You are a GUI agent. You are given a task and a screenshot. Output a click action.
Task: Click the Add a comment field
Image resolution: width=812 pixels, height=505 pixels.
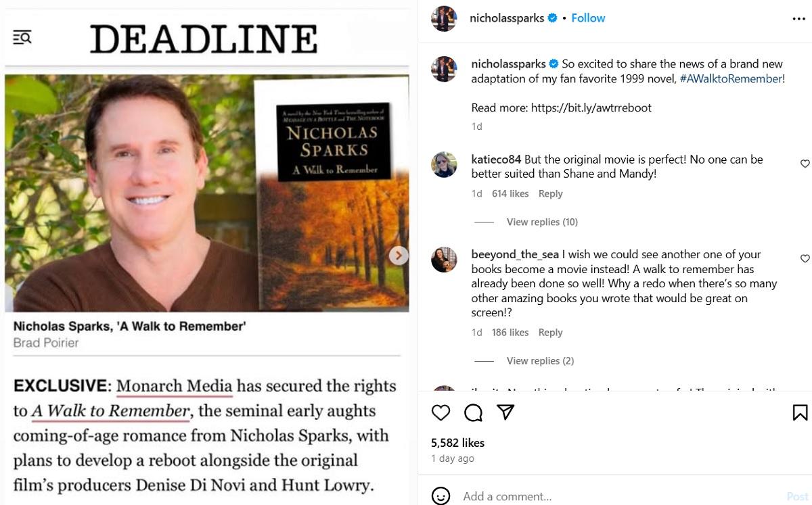[x=609, y=496]
